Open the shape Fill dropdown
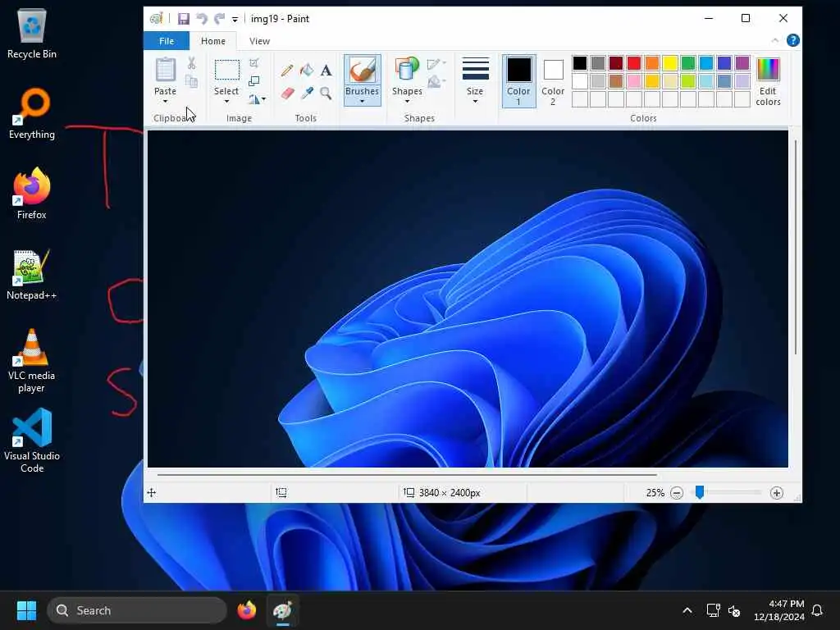This screenshot has height=630, width=840. pos(436,81)
